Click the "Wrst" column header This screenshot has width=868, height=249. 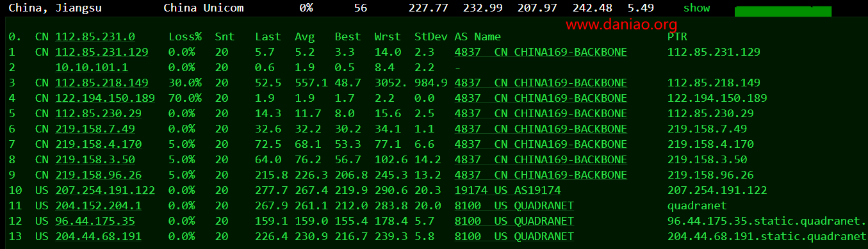pos(388,37)
